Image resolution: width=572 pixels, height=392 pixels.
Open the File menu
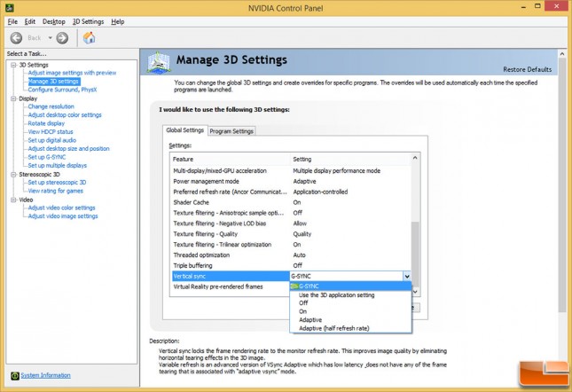point(12,21)
